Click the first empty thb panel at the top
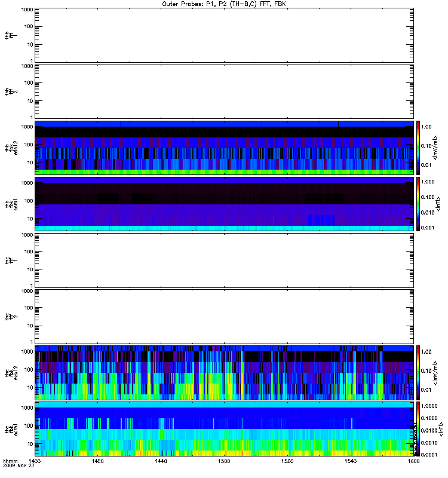 point(224,35)
